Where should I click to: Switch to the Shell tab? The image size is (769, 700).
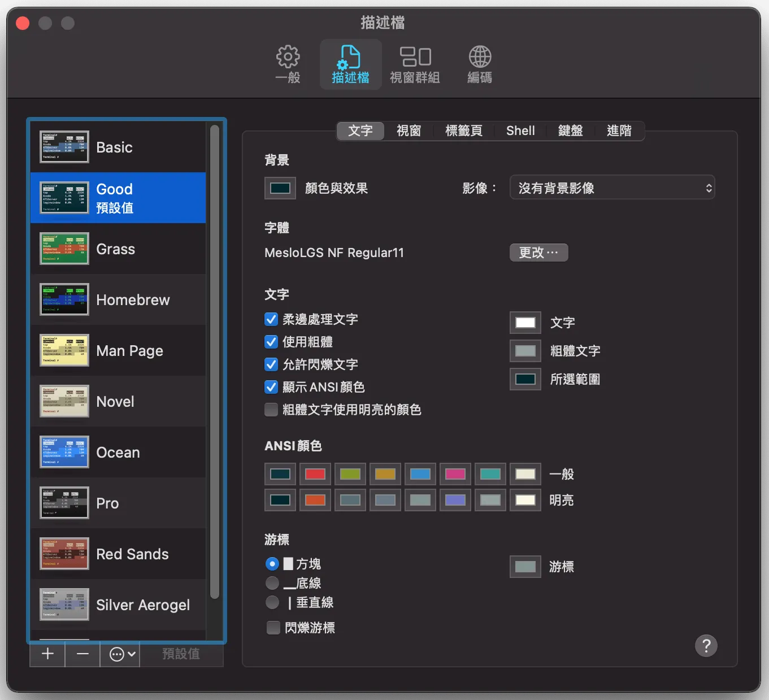(x=520, y=131)
